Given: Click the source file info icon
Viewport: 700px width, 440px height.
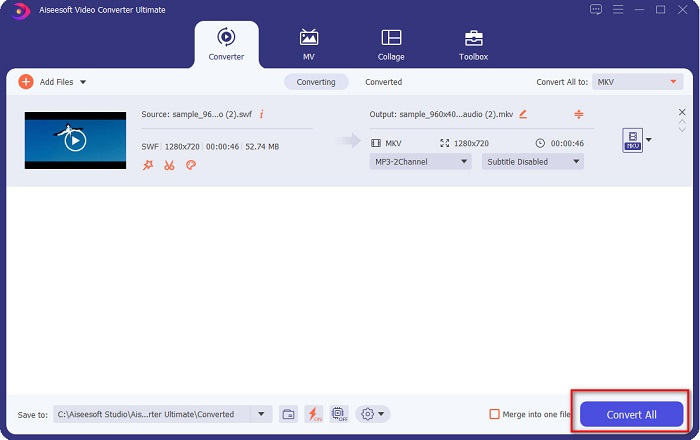Looking at the screenshot, I should pyautogui.click(x=262, y=114).
